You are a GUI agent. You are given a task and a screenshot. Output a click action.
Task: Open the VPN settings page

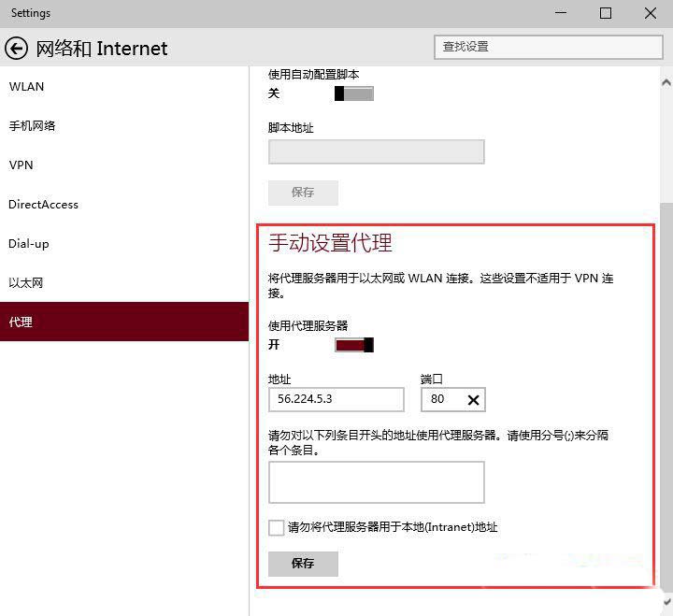[124, 165]
